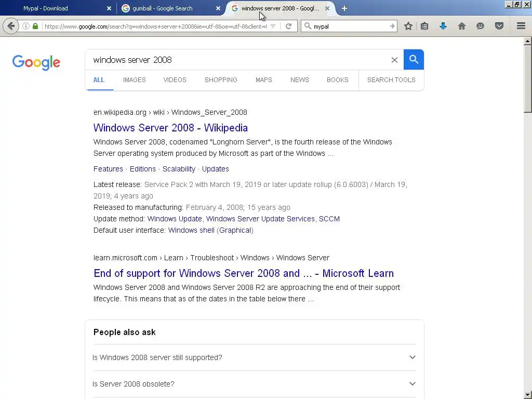Restore down the browser window
The image size is (532, 399).
click(x=517, y=5)
